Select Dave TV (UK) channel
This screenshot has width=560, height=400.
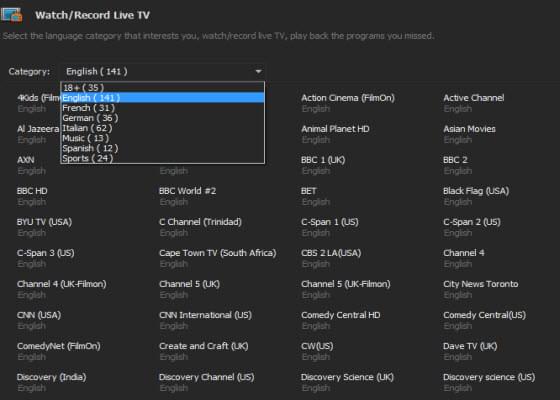click(x=470, y=346)
